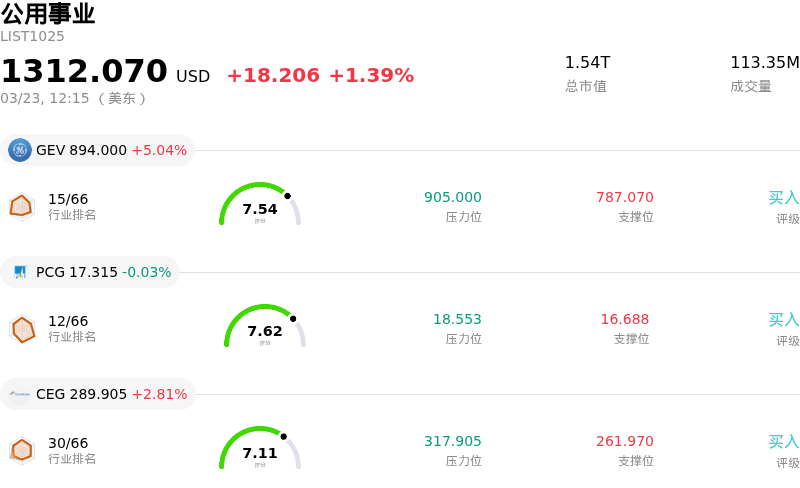This screenshot has width=800, height=488.
Task: Click the 1.54T total market cap
Action: pos(587,63)
